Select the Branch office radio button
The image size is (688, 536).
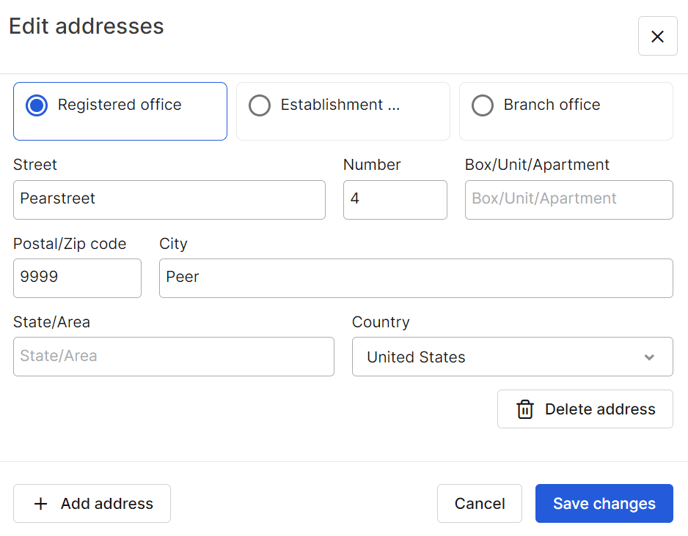tap(482, 105)
